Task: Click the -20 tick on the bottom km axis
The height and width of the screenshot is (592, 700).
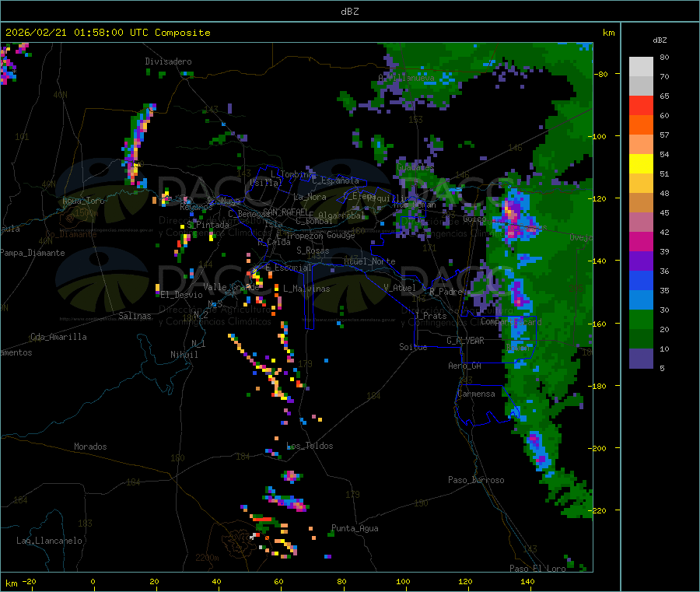Action: (x=29, y=581)
